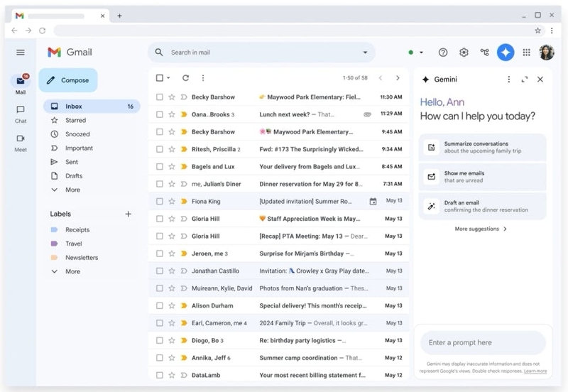Open the Google apps grid
Image resolution: width=568 pixels, height=392 pixels.
point(526,53)
